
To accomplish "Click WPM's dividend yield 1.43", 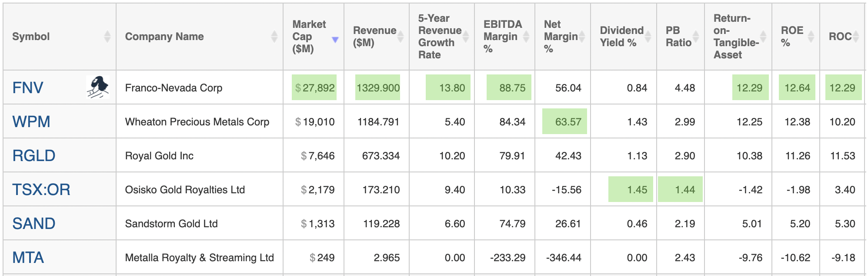I will point(637,122).
